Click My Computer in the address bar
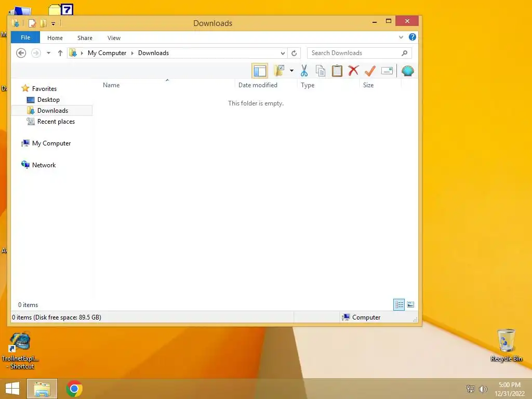 click(107, 53)
